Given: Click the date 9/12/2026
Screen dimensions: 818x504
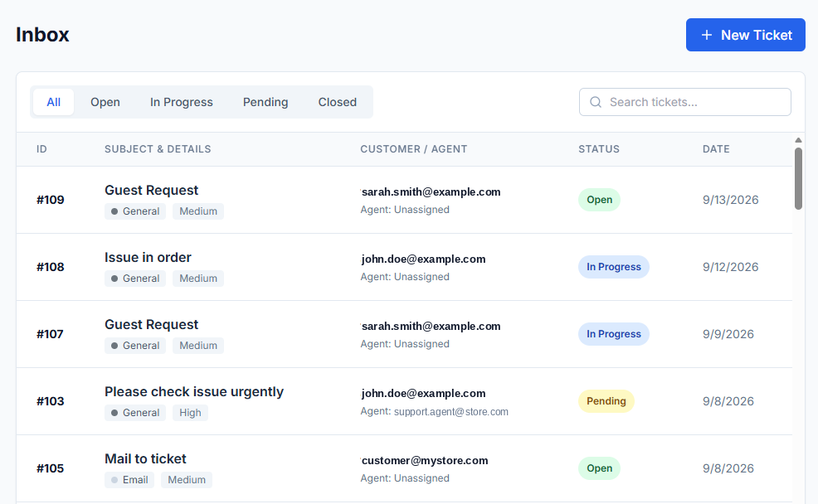Looking at the screenshot, I should coord(730,268).
